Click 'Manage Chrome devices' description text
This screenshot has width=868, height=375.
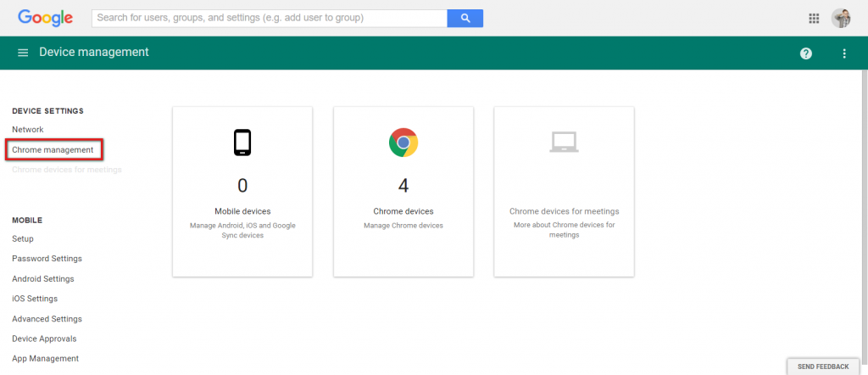tap(403, 226)
